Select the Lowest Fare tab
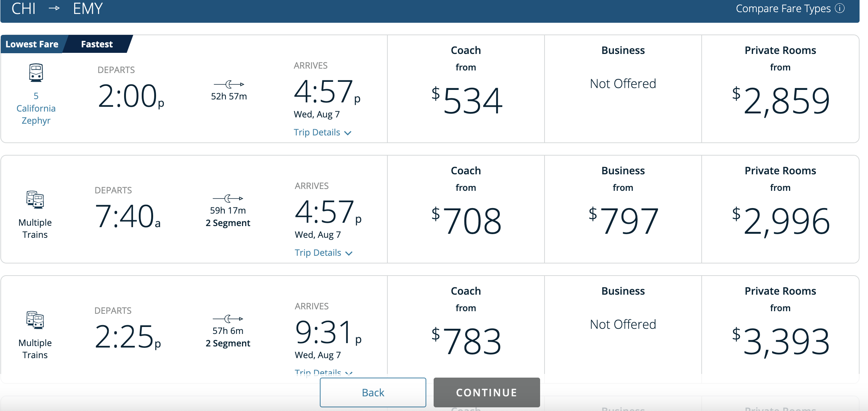This screenshot has height=411, width=868. point(32,44)
